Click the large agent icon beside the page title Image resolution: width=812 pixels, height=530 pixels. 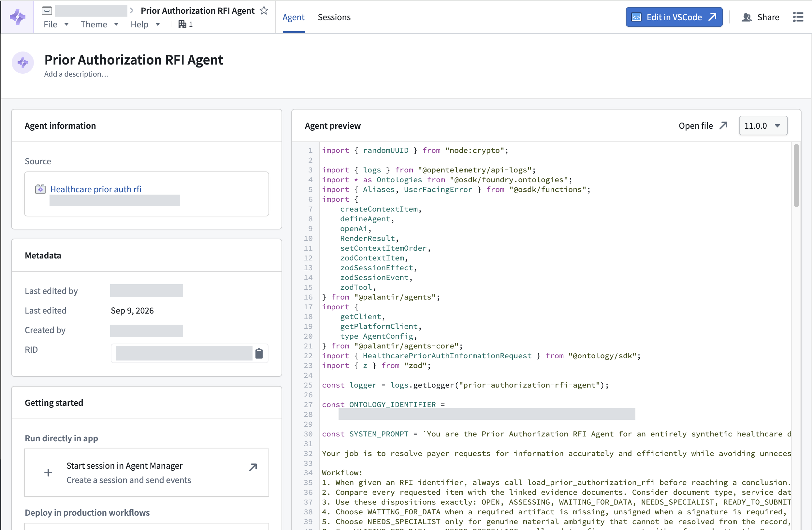[x=23, y=63]
